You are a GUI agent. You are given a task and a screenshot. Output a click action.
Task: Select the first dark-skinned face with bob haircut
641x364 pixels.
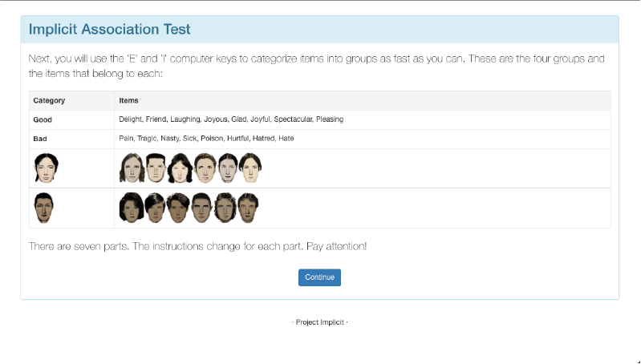pos(131,208)
